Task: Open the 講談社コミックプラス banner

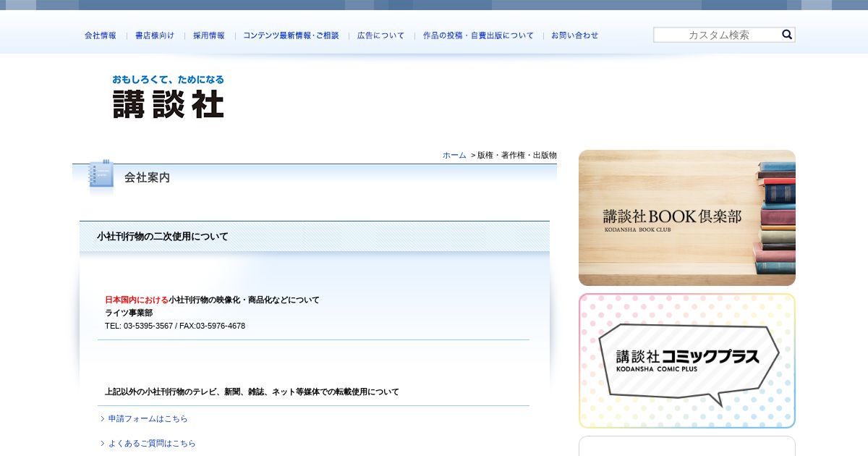Action: [x=687, y=360]
